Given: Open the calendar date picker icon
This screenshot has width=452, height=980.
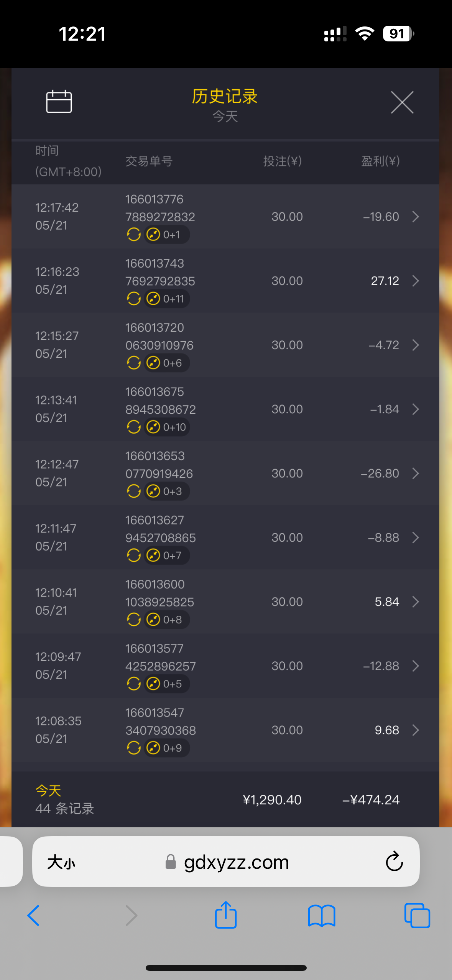Looking at the screenshot, I should tap(59, 102).
